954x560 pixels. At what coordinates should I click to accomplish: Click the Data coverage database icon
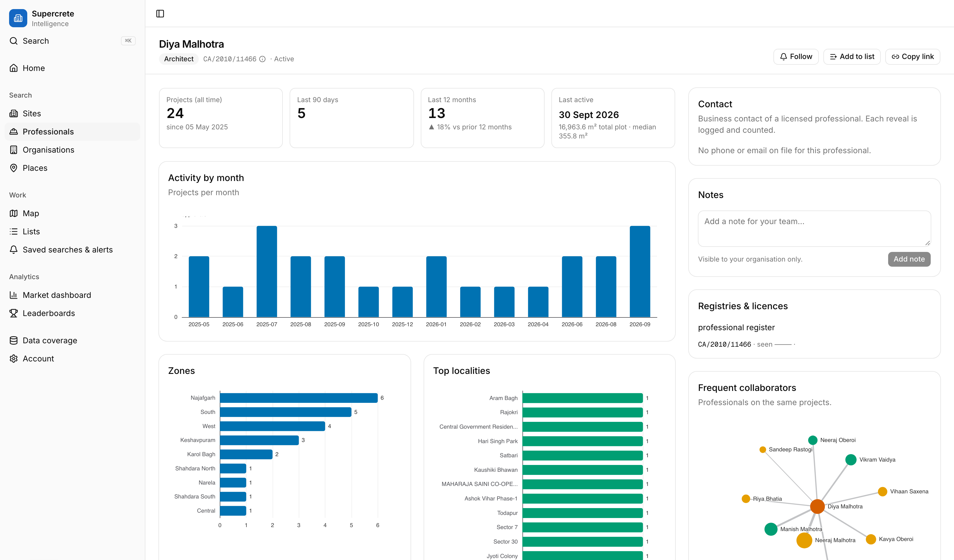pos(14,340)
